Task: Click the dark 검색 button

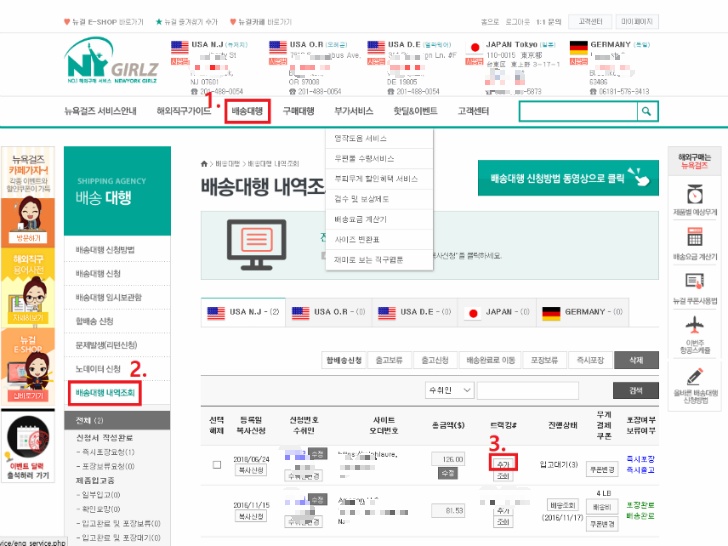Action: (x=636, y=390)
